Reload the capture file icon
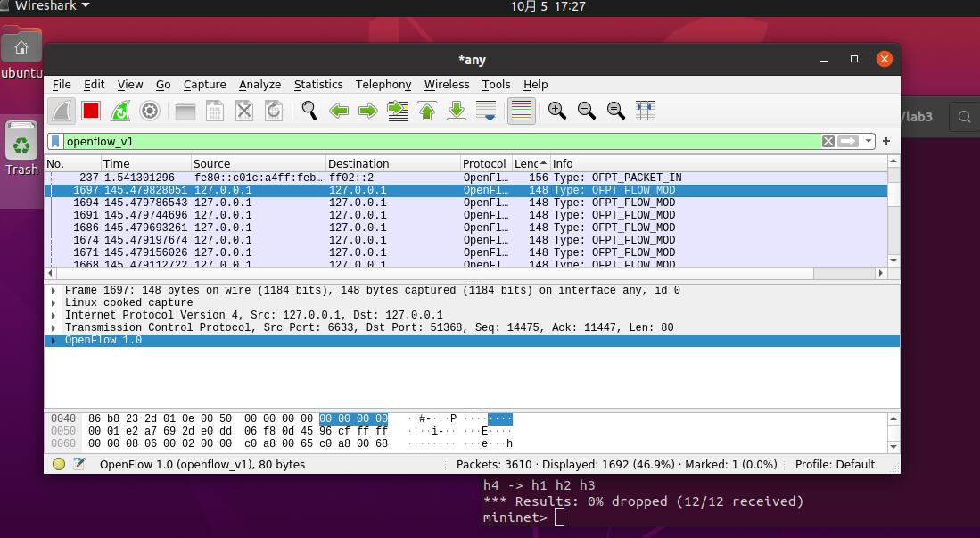This screenshot has width=980, height=538. (x=273, y=112)
